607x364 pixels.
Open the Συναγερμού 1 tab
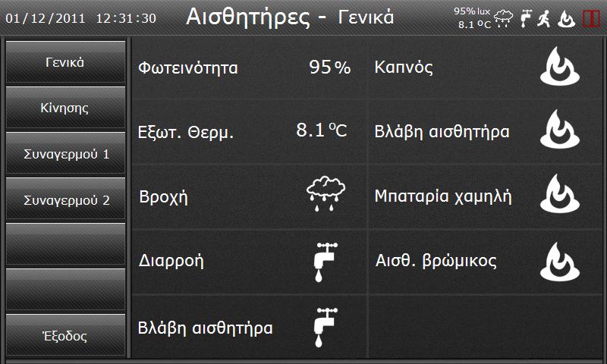pos(65,153)
